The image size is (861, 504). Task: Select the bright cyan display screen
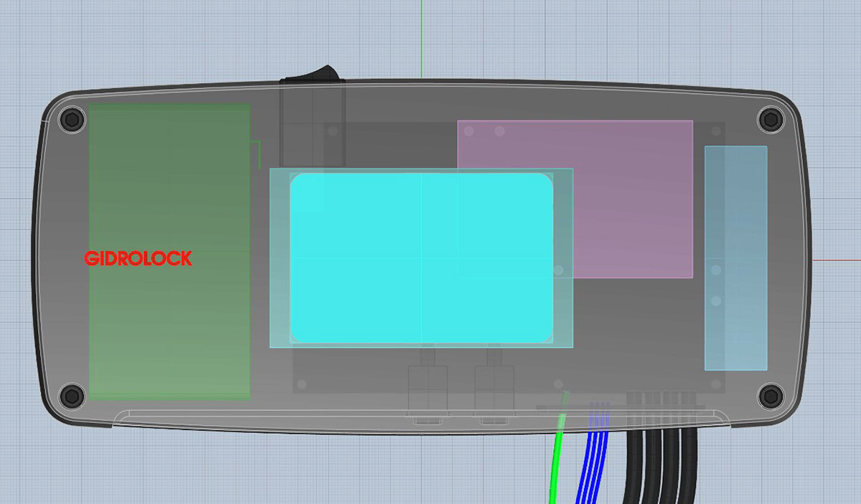click(421, 258)
